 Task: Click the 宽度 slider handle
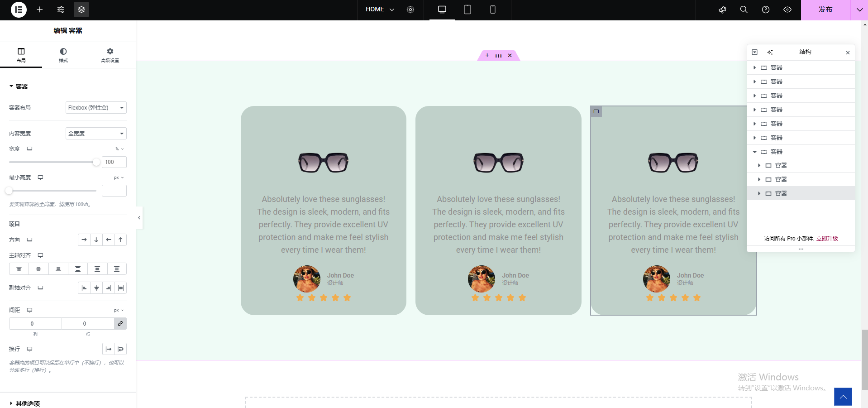click(96, 162)
